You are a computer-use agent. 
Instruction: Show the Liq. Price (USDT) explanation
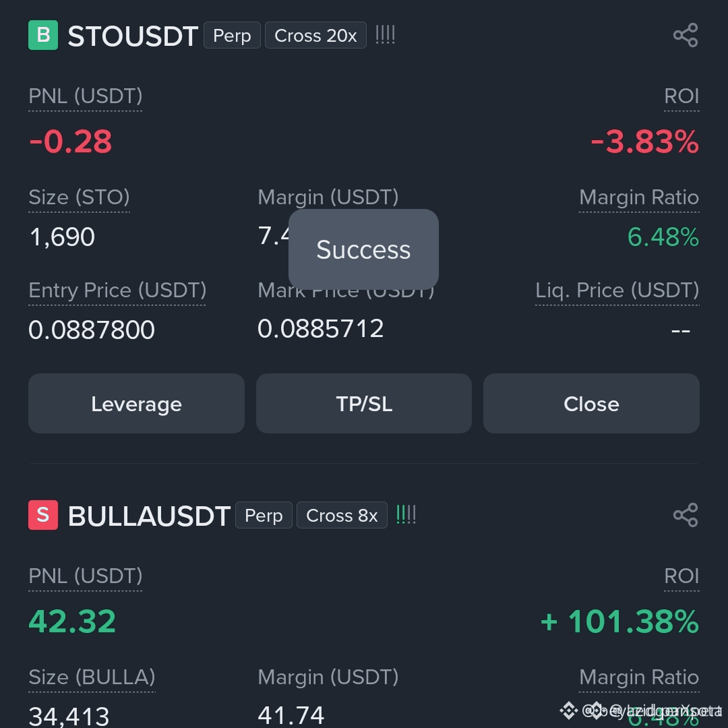(x=617, y=291)
